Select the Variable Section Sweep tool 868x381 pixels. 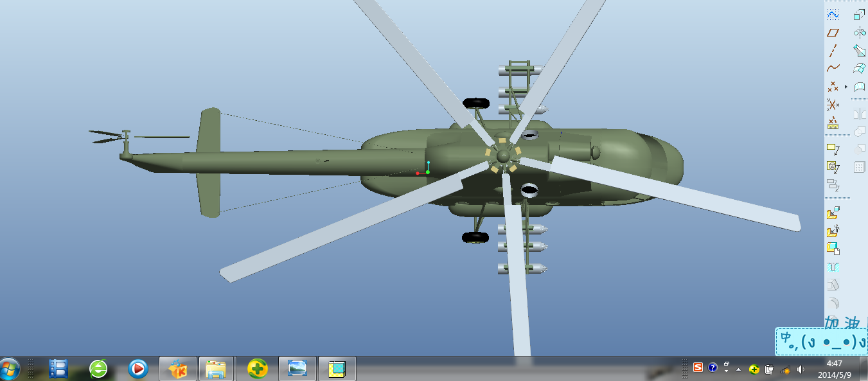(x=859, y=50)
